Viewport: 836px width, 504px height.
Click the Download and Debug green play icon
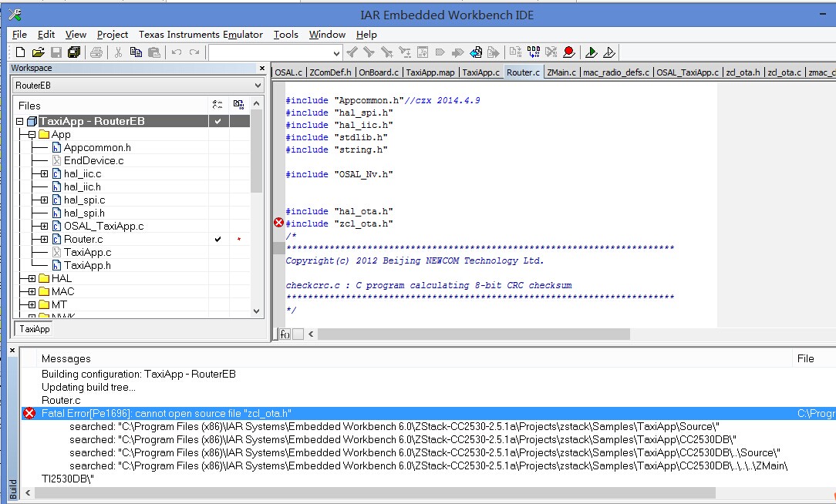pyautogui.click(x=591, y=52)
